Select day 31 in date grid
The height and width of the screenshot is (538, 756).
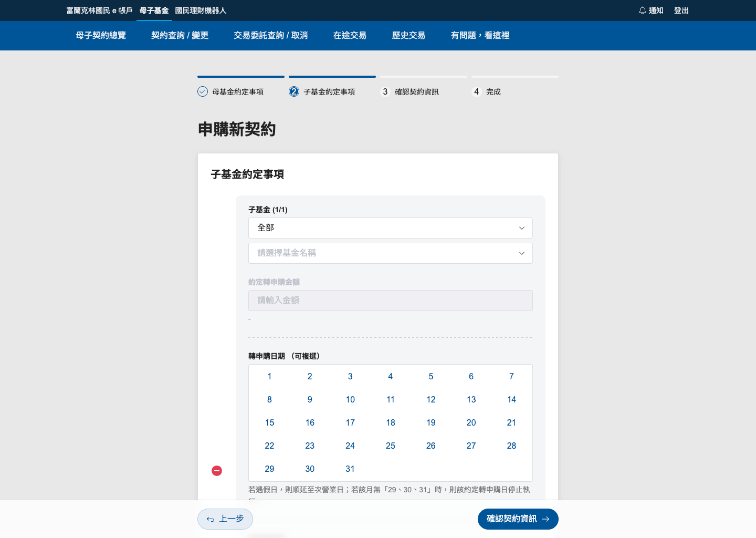coord(350,469)
